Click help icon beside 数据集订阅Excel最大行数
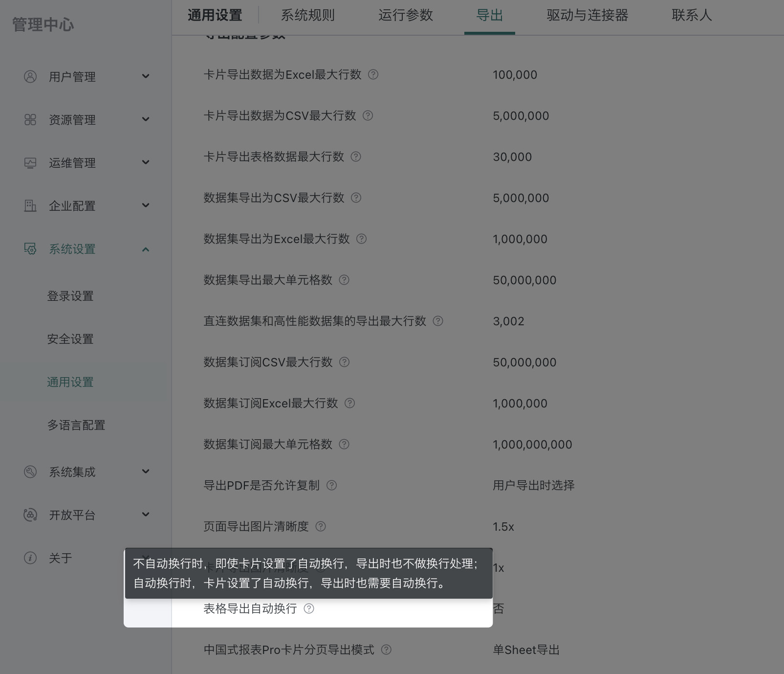784x674 pixels. [x=349, y=403]
